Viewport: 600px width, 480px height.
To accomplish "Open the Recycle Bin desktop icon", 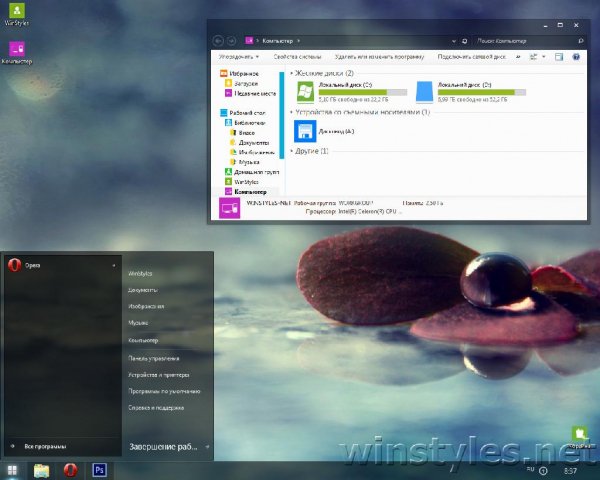I will pyautogui.click(x=580, y=437).
